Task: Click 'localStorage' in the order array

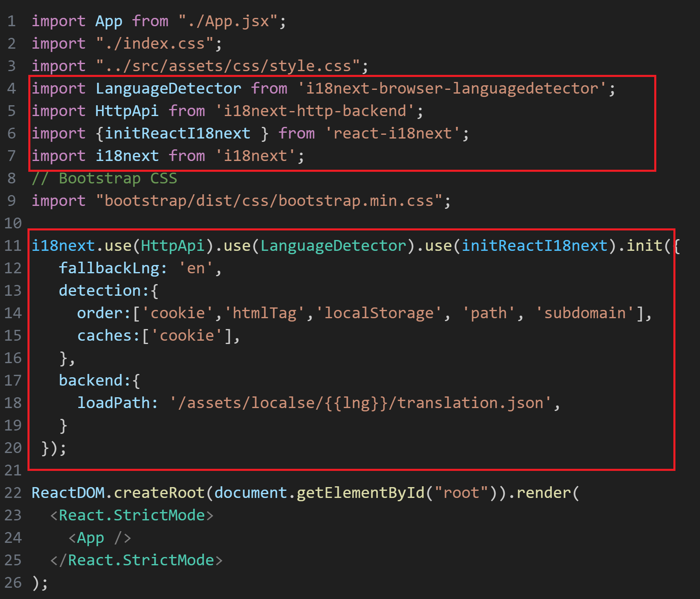Action: coord(379,313)
